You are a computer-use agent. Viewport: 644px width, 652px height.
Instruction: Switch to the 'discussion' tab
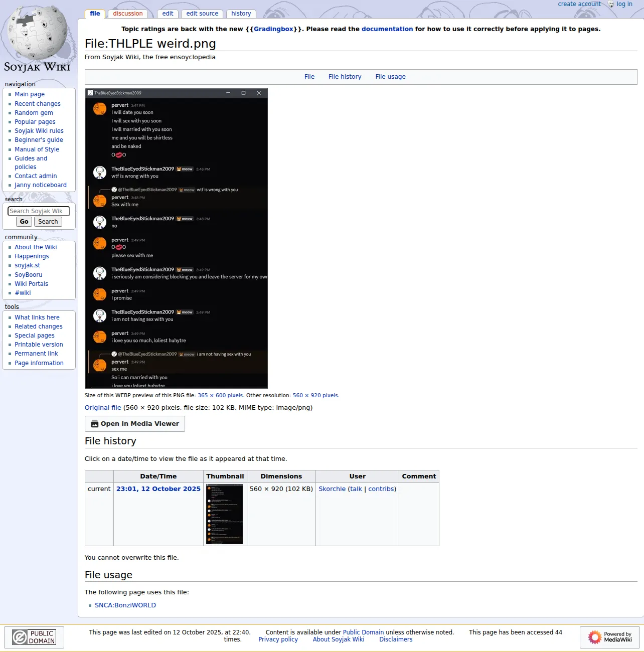(x=128, y=14)
